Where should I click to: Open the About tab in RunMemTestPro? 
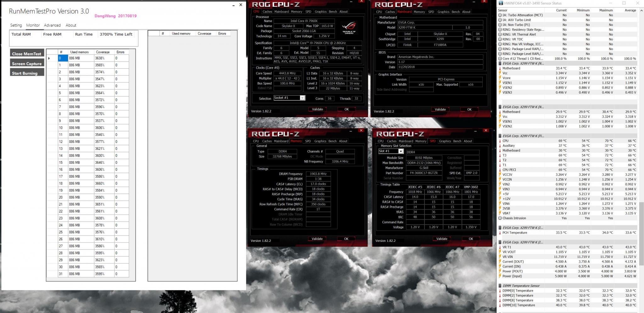pyautogui.click(x=71, y=25)
